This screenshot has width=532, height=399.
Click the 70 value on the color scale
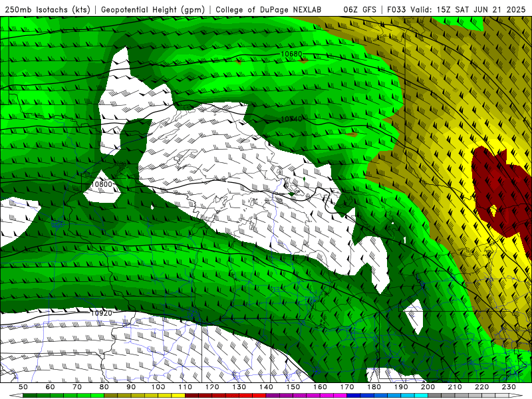point(77,387)
